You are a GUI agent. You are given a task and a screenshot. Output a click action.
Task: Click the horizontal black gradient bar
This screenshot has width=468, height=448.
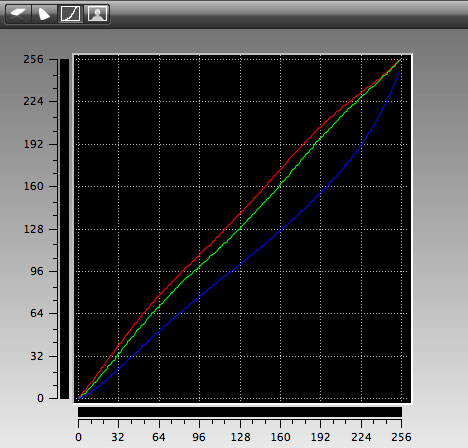240,412
